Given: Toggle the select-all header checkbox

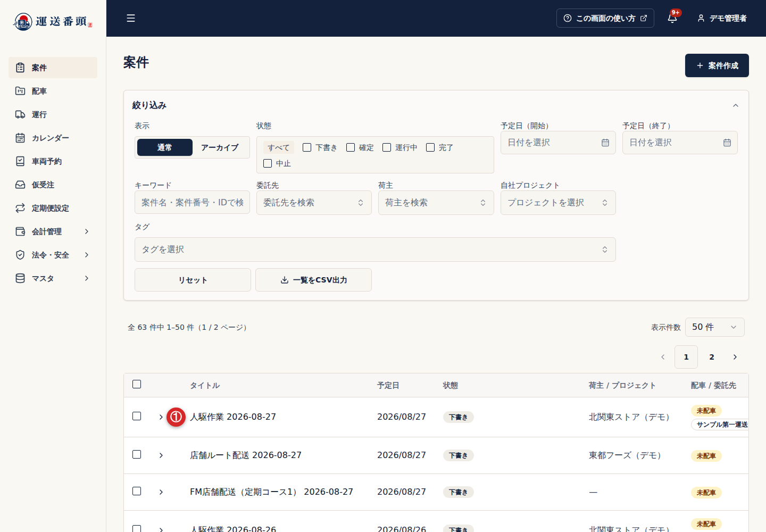Looking at the screenshot, I should pos(137,384).
